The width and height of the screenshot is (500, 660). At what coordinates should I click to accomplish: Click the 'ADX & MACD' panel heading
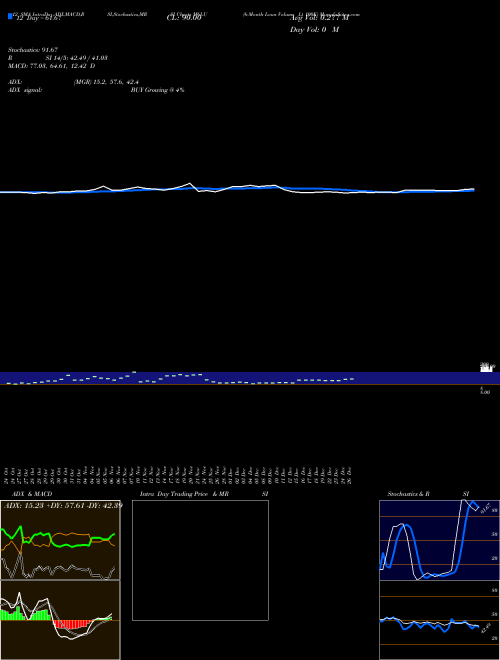coord(32,494)
